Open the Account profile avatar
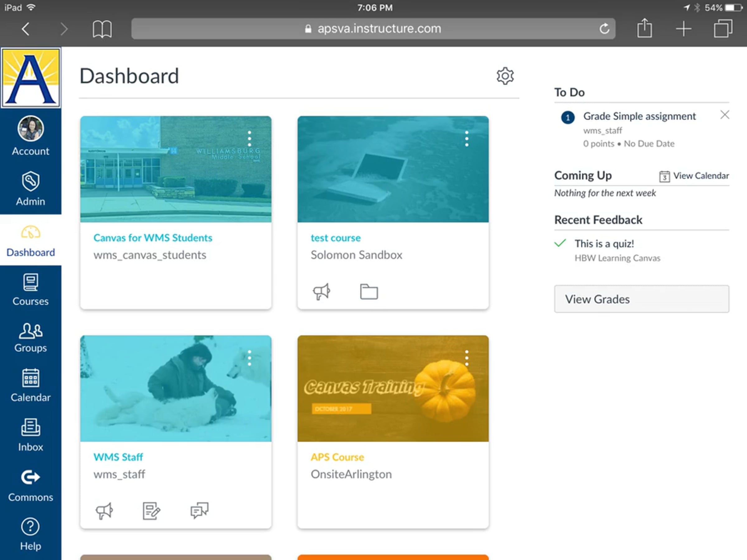This screenshot has width=747, height=560. 31,128
